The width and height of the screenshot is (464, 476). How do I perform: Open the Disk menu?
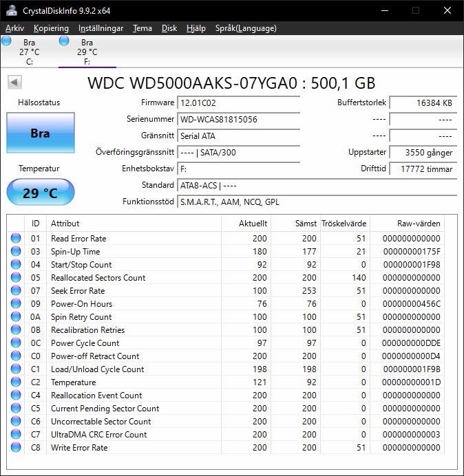tap(169, 28)
